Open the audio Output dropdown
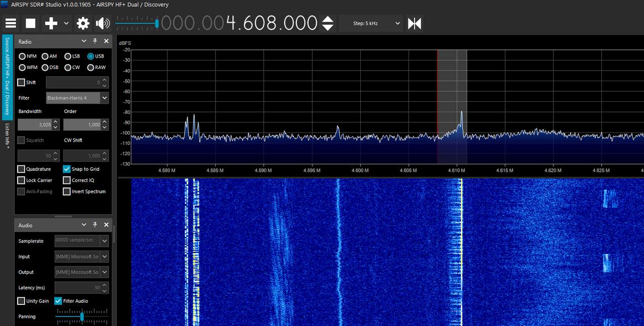Screen dimensions: 644x326 (x=82, y=272)
